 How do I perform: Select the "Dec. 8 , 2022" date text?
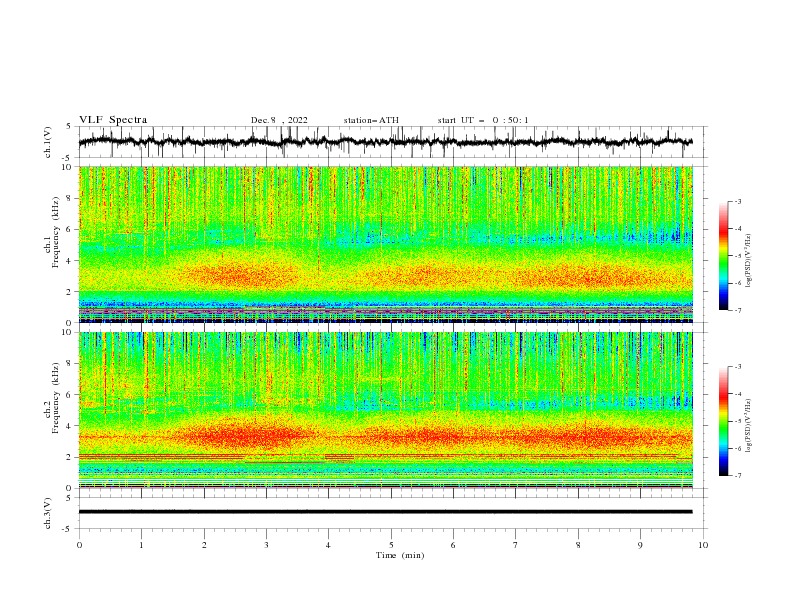pos(279,120)
